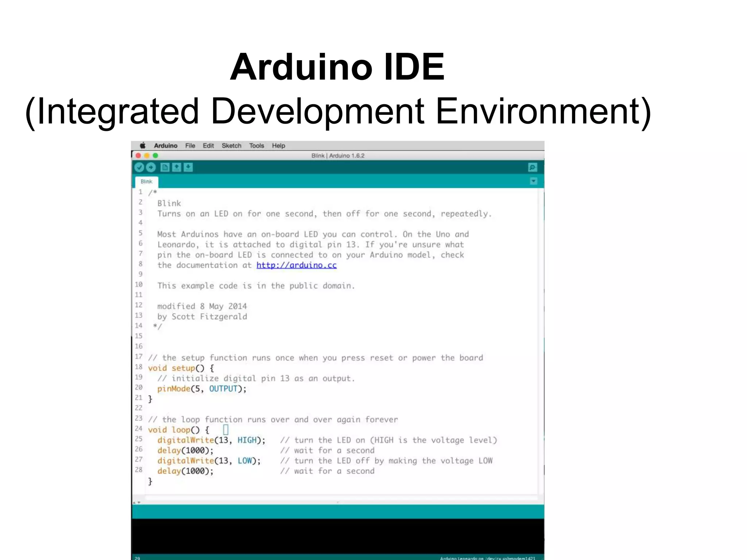This screenshot has width=747, height=560.
Task: Save sketch with the down-arrow icon
Action: pyautogui.click(x=188, y=167)
